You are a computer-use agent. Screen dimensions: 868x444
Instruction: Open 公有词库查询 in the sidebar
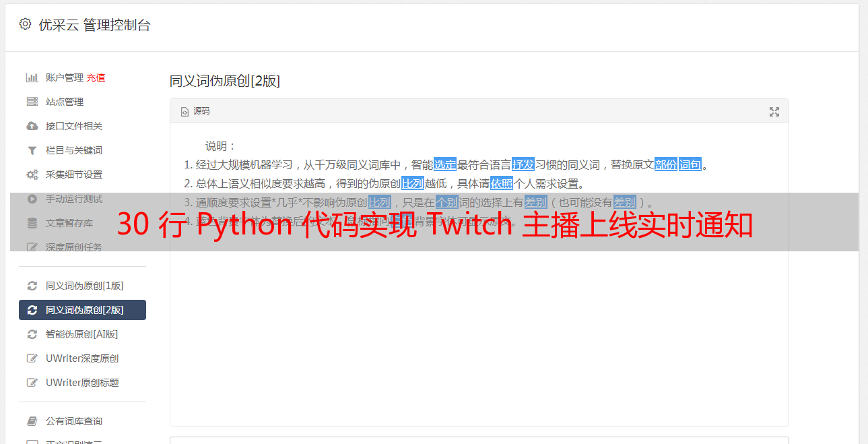click(74, 421)
